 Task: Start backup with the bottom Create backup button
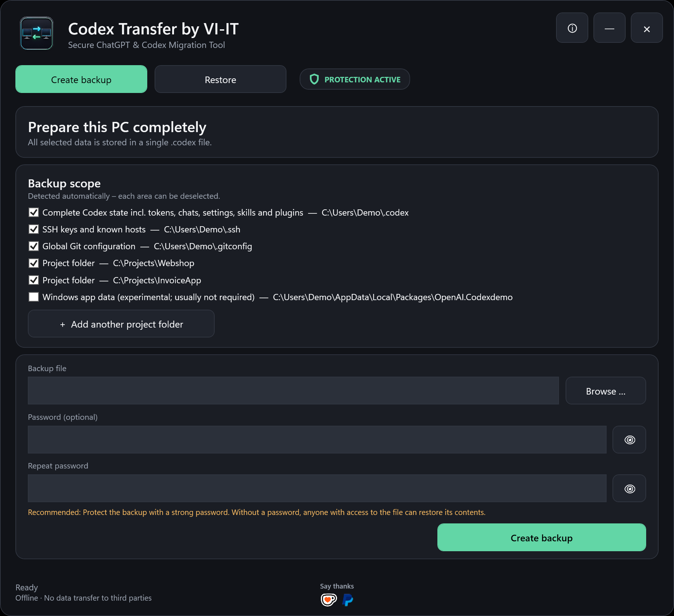[541, 538]
